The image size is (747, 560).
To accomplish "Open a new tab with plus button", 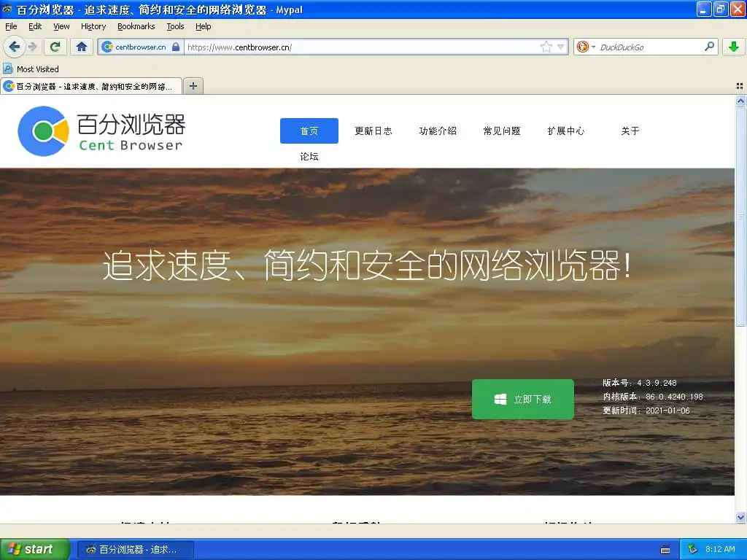I will (193, 86).
